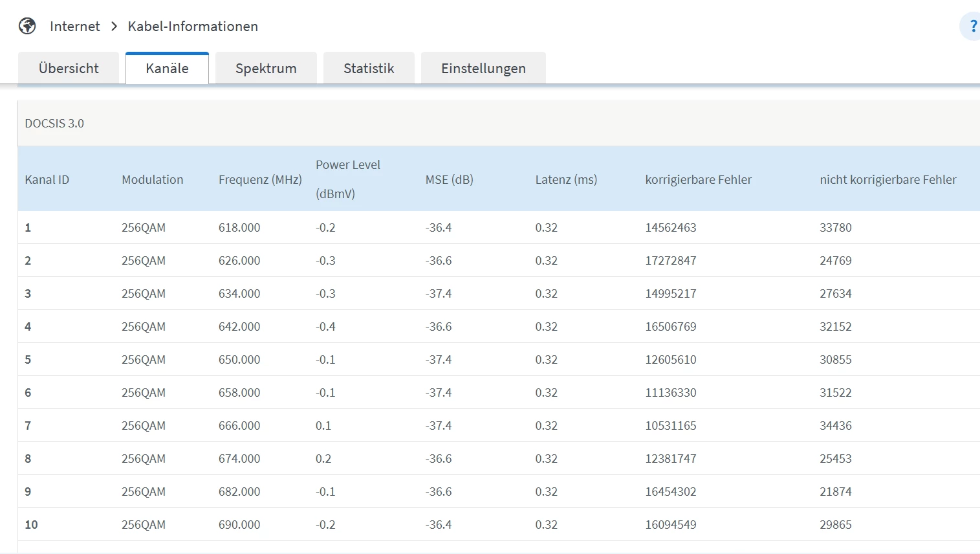Click the Frequenz (MHz) column header
980x554 pixels.
(x=260, y=180)
